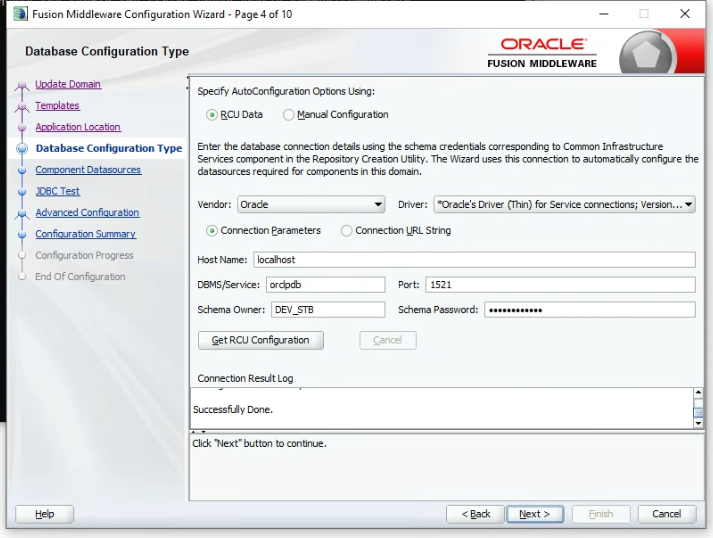713x538 pixels.
Task: Click the Database Configuration Type page heading
Action: [107, 51]
